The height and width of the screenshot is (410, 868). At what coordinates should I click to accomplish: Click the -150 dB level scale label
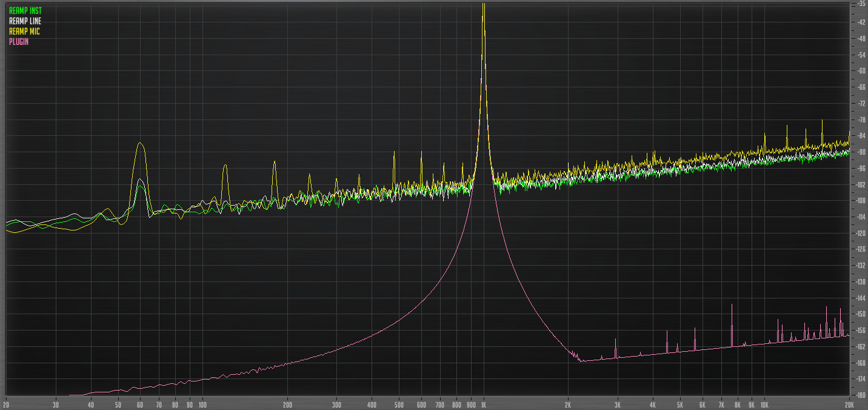point(859,314)
